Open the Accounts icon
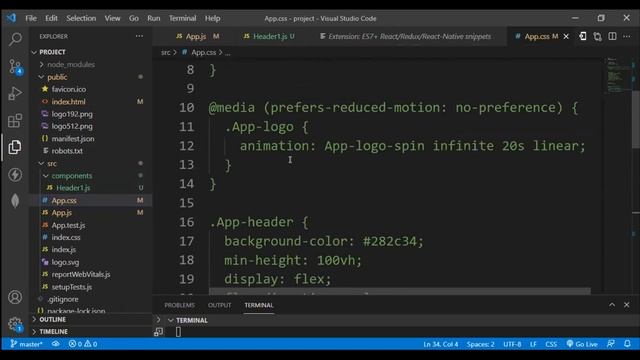 click(x=15, y=297)
